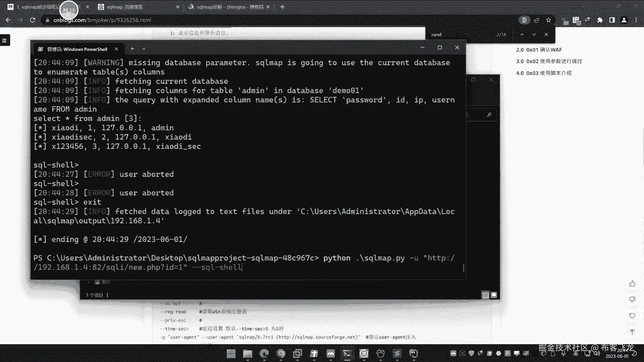
Task: Open the 3.0 0x02 使用参数进行绕过 link
Action: (x=549, y=61)
